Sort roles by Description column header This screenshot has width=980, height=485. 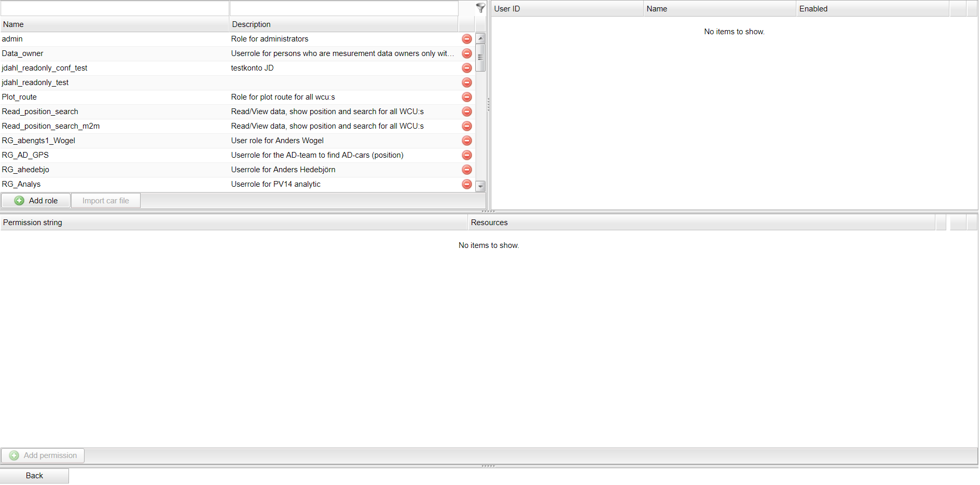click(x=343, y=24)
